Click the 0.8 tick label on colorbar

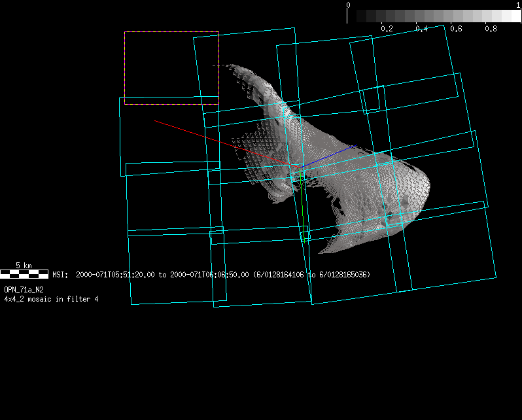tap(491, 29)
